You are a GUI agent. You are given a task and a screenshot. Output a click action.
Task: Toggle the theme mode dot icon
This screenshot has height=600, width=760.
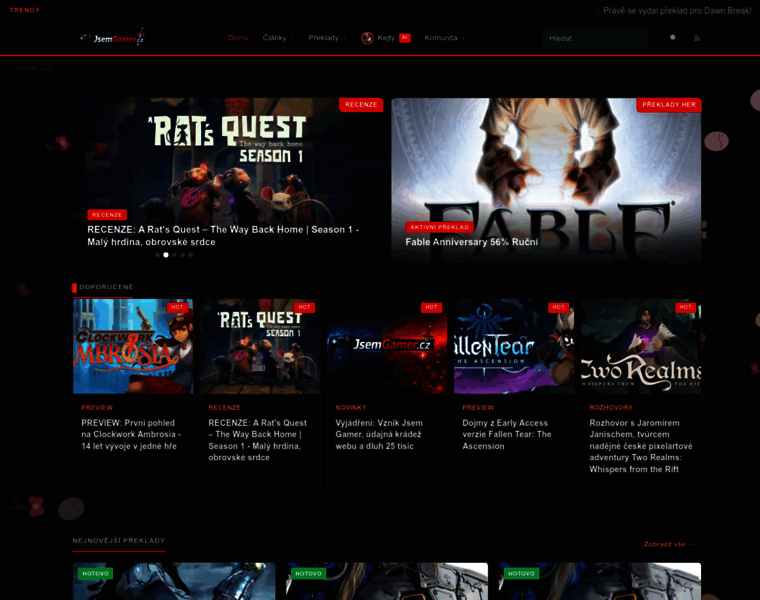pos(672,37)
